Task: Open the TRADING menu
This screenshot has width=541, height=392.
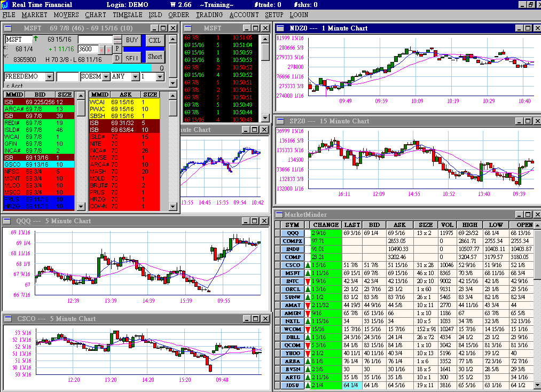Action: click(209, 15)
